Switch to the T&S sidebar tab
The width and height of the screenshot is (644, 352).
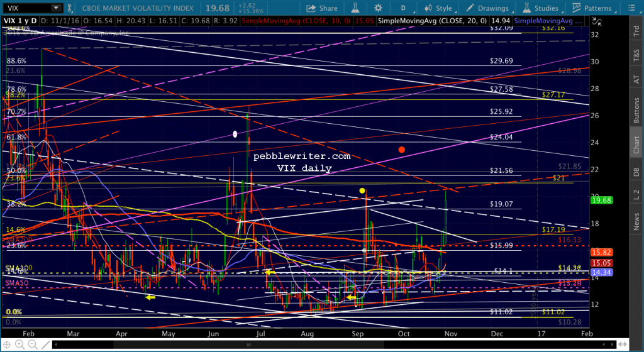click(x=636, y=53)
